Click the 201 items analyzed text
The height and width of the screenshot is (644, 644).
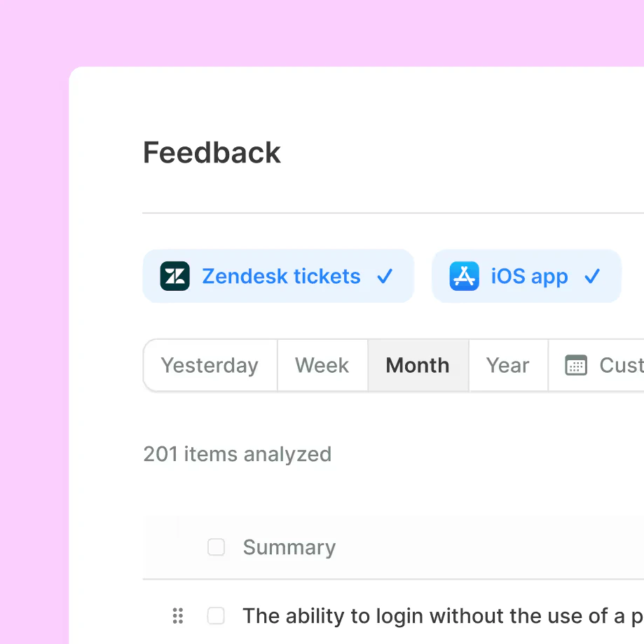(237, 454)
